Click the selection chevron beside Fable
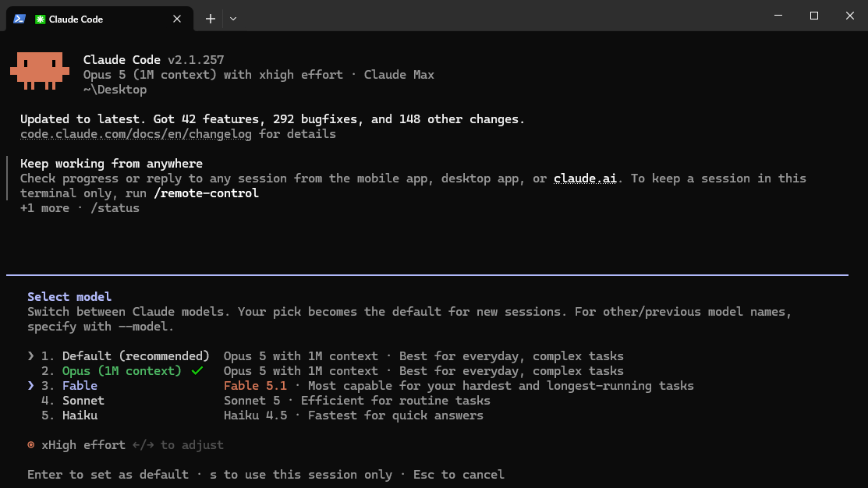 [x=31, y=386]
